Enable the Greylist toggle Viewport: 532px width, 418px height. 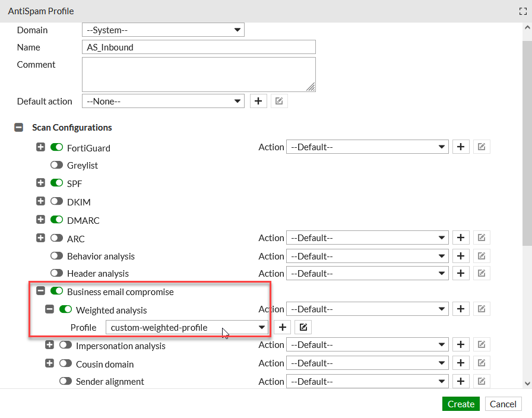coord(56,165)
